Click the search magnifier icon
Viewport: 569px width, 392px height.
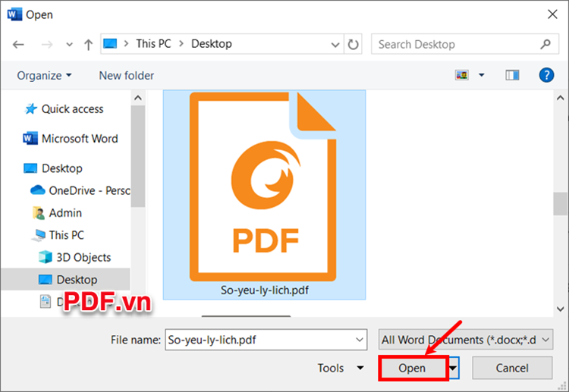(x=545, y=44)
